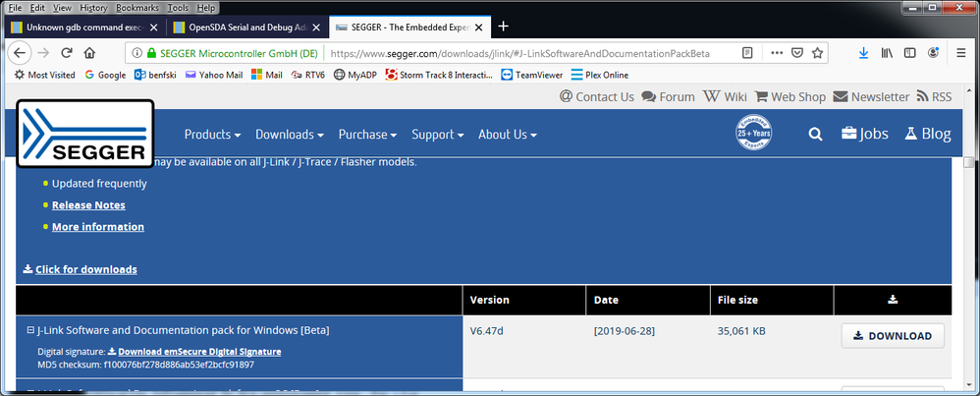Viewport: 980px width, 396px height.
Task: Open page actions three-dot menu
Action: click(777, 53)
